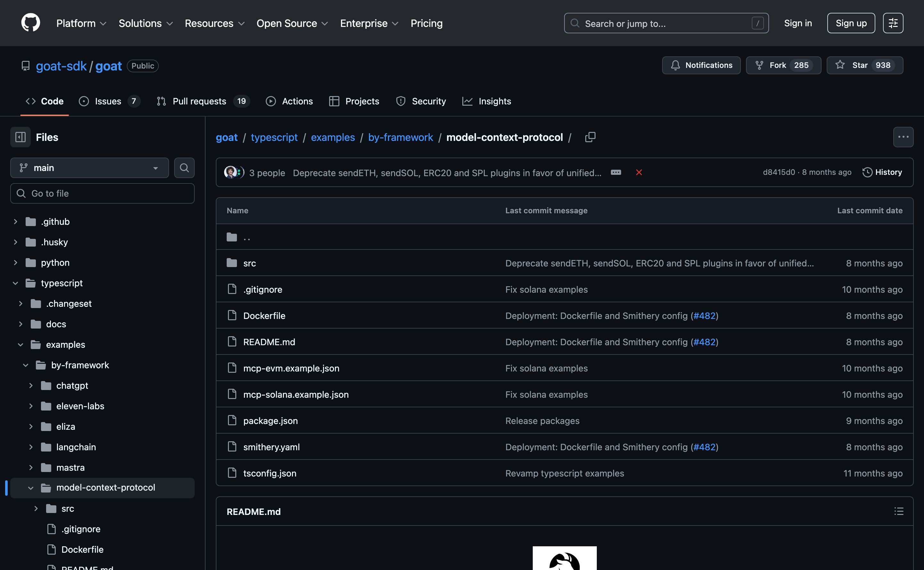The width and height of the screenshot is (924, 570).
Task: Click the failed status red X icon
Action: [639, 173]
